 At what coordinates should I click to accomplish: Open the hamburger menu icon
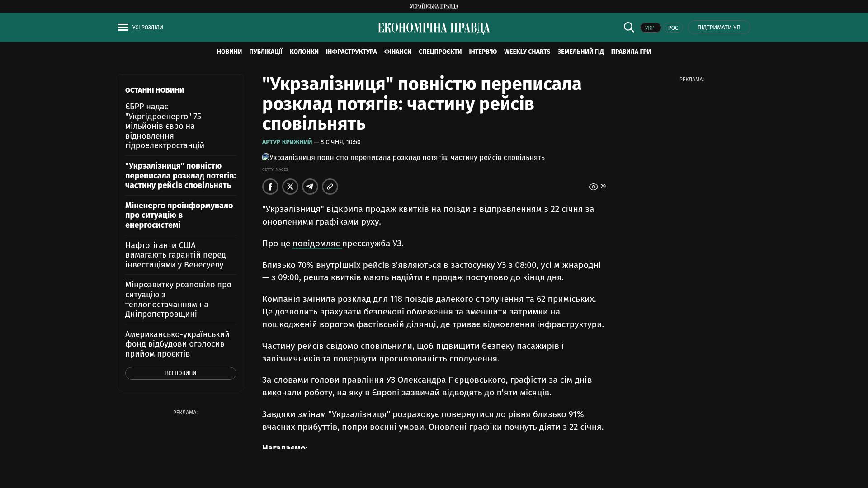(x=123, y=28)
